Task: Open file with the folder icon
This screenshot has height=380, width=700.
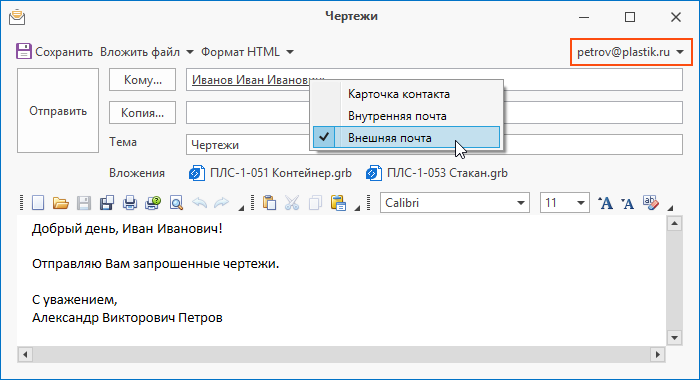Action: (x=61, y=203)
